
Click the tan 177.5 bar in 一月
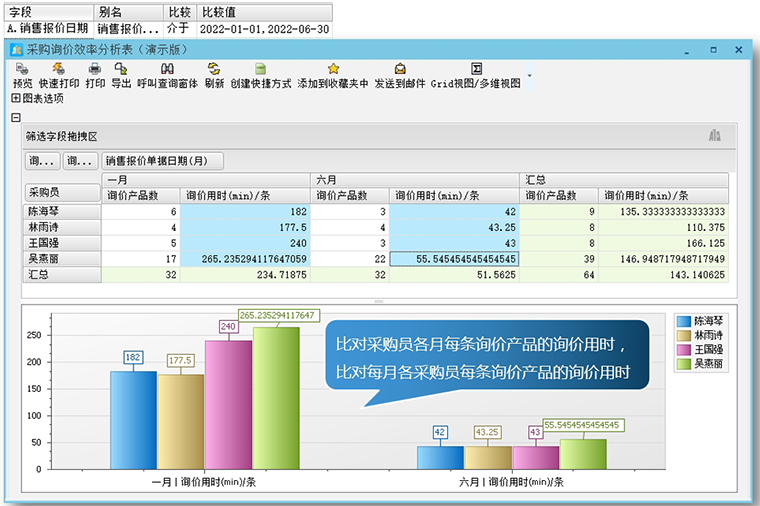[181, 422]
